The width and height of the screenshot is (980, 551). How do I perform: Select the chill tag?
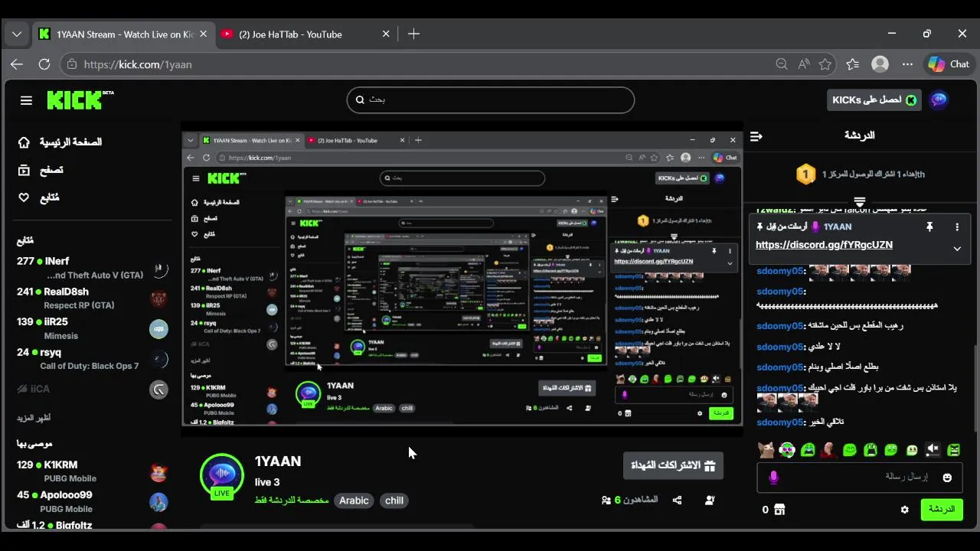tap(394, 500)
